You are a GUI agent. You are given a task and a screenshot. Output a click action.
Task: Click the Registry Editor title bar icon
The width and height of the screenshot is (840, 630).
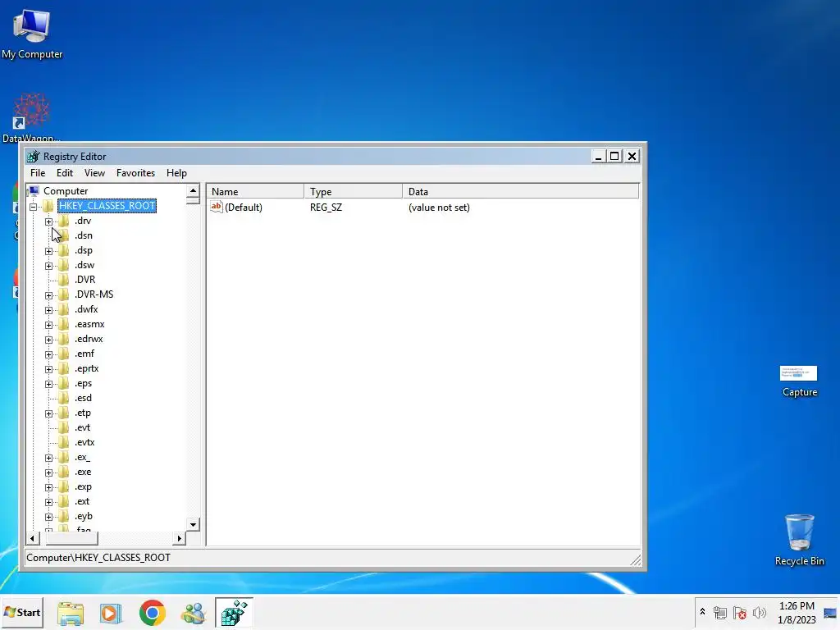(34, 157)
